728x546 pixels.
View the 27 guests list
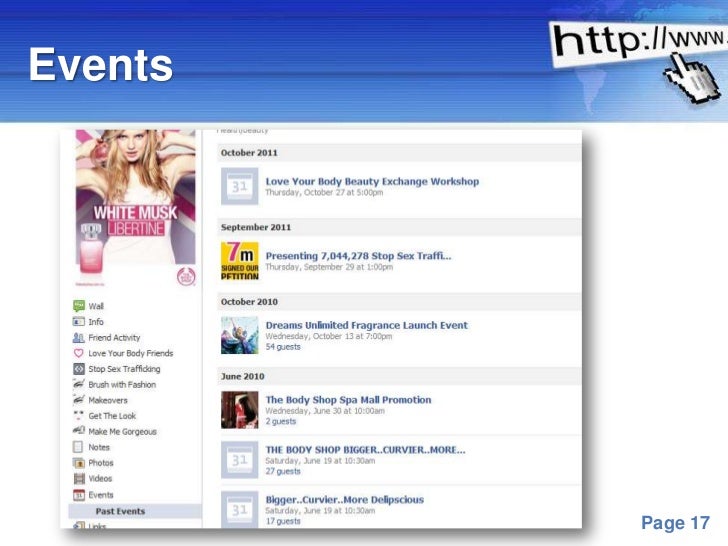[283, 471]
